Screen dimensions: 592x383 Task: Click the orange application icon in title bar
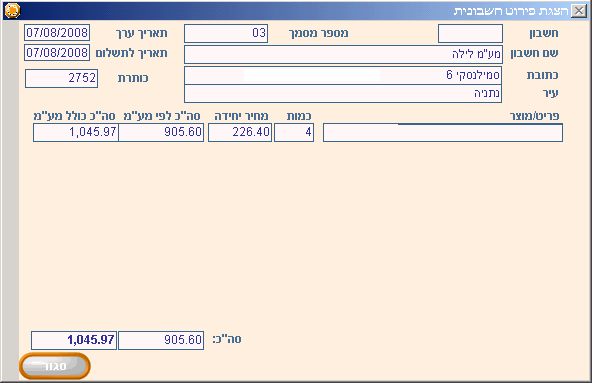point(12,11)
